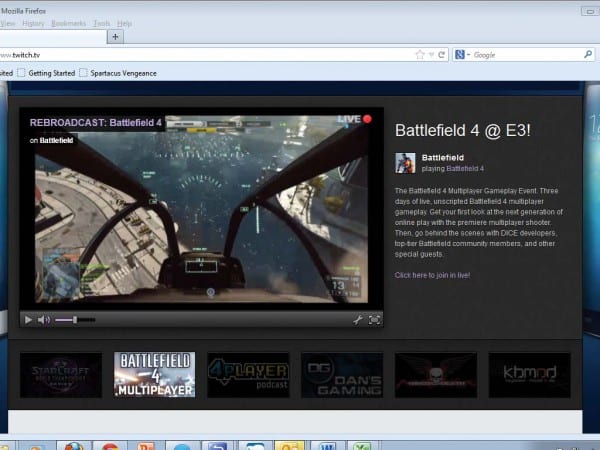
Task: Open Word from the taskbar
Action: [x=328, y=446]
